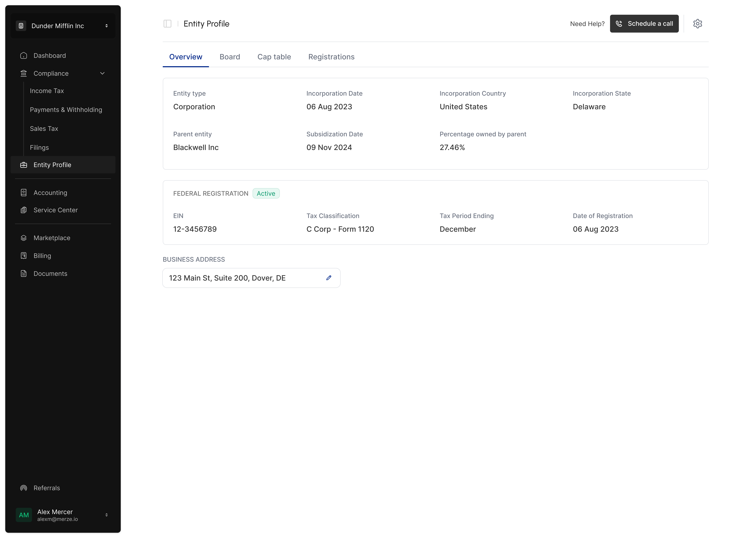The width and height of the screenshot is (756, 538).
Task: Open Income Tax under Compliance
Action: (47, 91)
